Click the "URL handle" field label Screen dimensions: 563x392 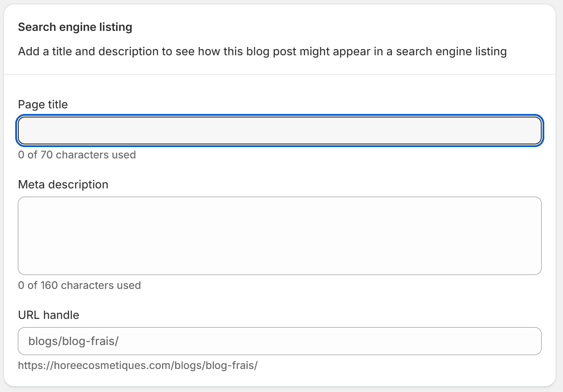tap(48, 315)
